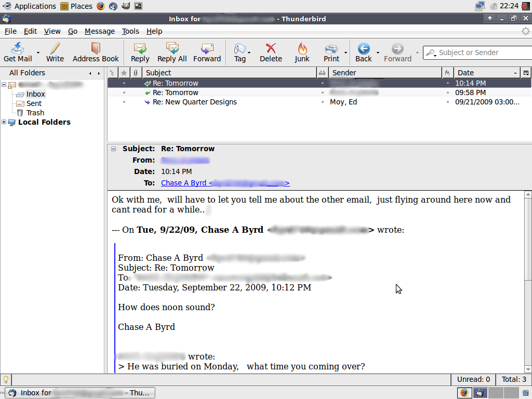The image size is (532, 399).
Task: Open the Tag dropdown arrow
Action: pos(249,52)
